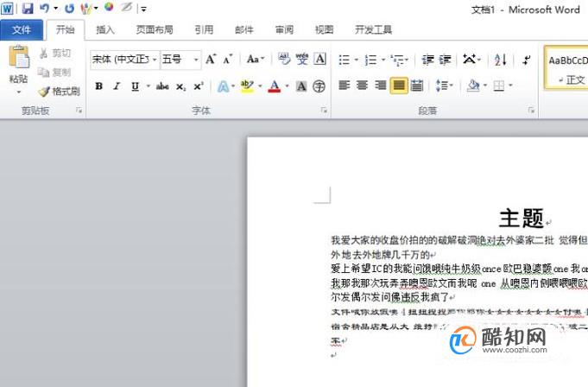Clear formatting with the eraser icon
The height and width of the screenshot is (387, 588).
coord(284,60)
